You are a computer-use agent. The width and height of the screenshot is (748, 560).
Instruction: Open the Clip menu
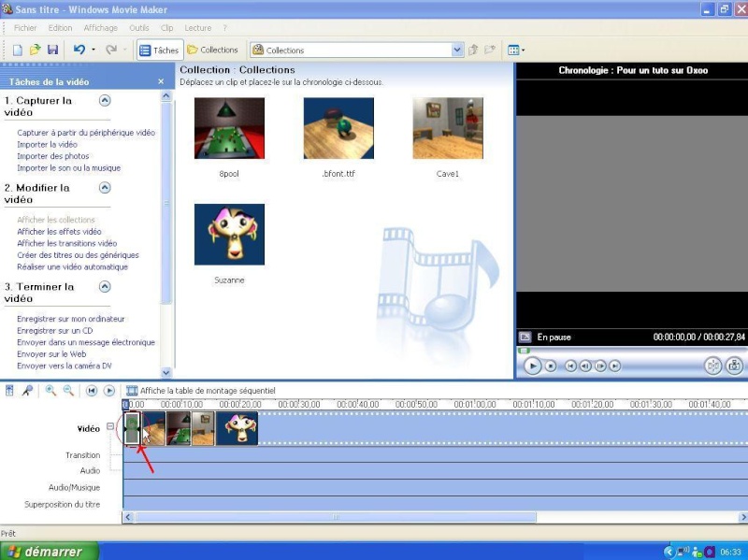point(167,28)
